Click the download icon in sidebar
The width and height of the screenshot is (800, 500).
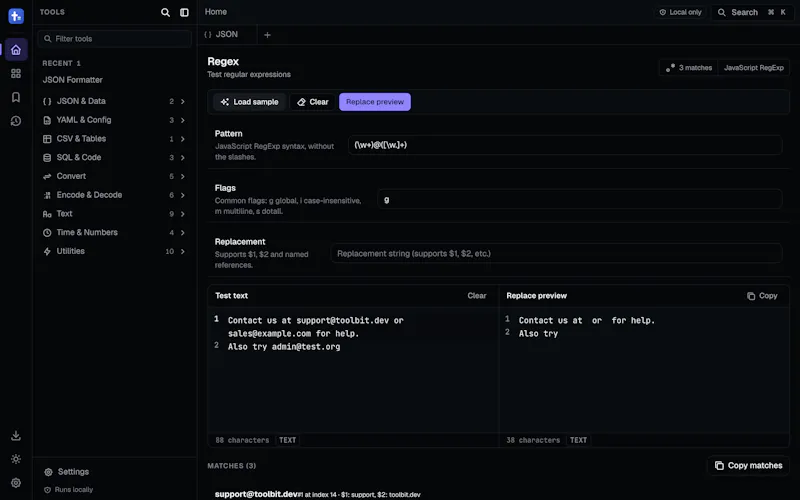click(x=16, y=435)
